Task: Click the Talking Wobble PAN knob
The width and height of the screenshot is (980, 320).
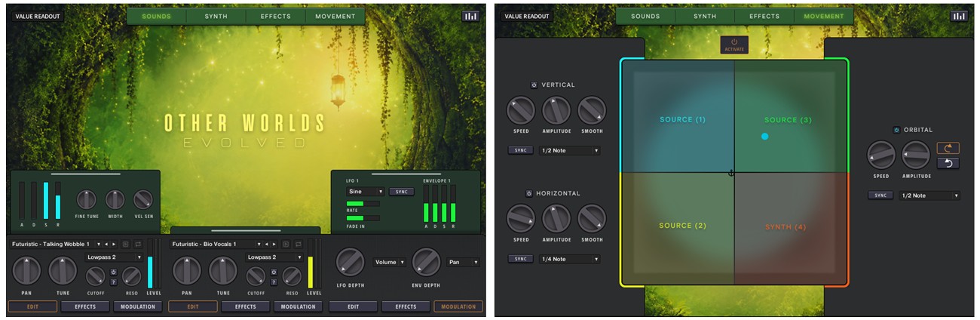Action: tap(26, 271)
